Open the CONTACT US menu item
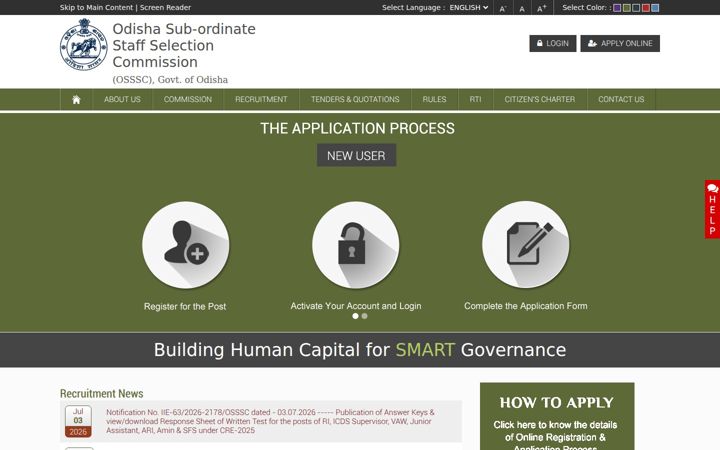 621,99
